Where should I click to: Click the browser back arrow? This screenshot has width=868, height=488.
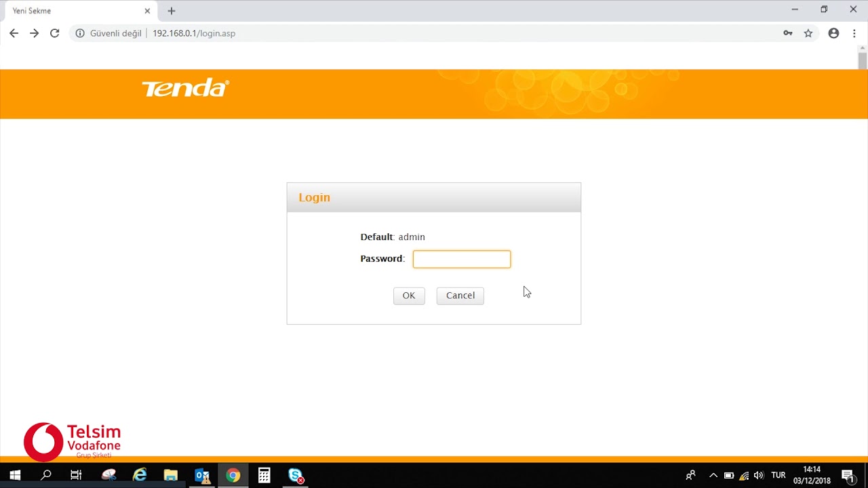[14, 33]
